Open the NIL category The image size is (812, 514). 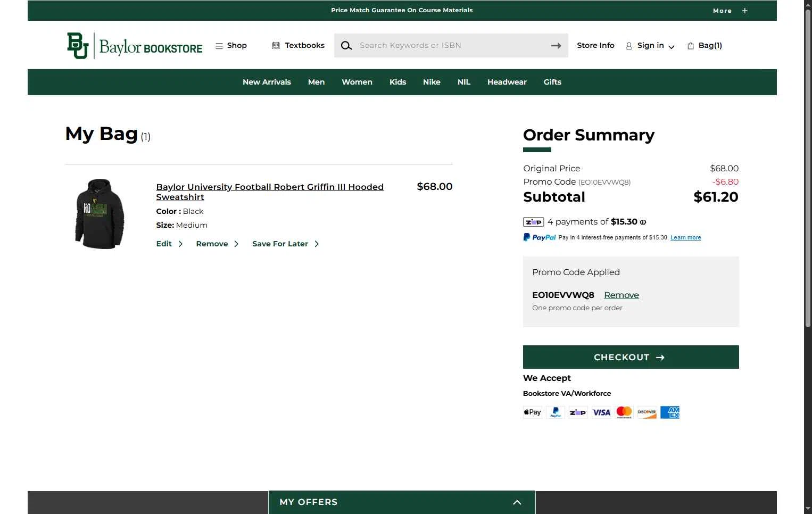[464, 82]
